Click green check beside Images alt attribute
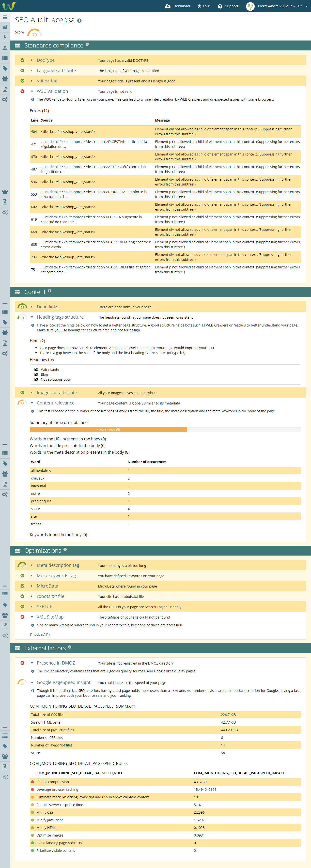Screen dimensions: 311x868 pos(22,393)
